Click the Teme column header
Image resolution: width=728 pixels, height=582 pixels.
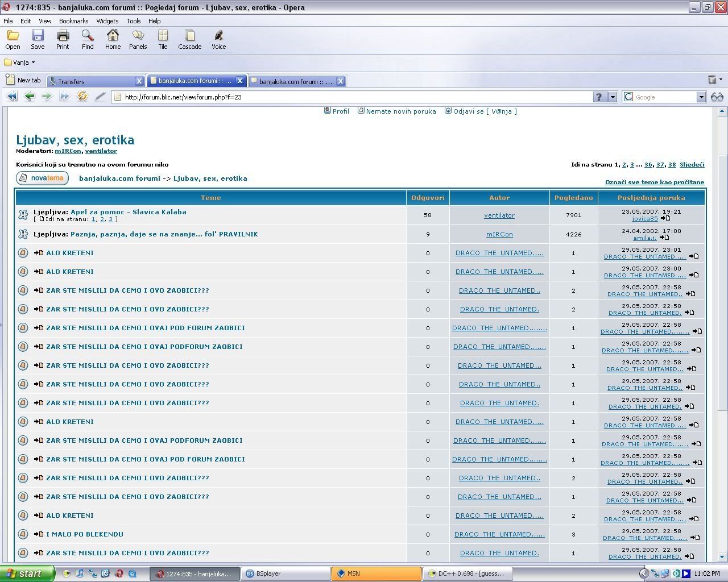(210, 198)
